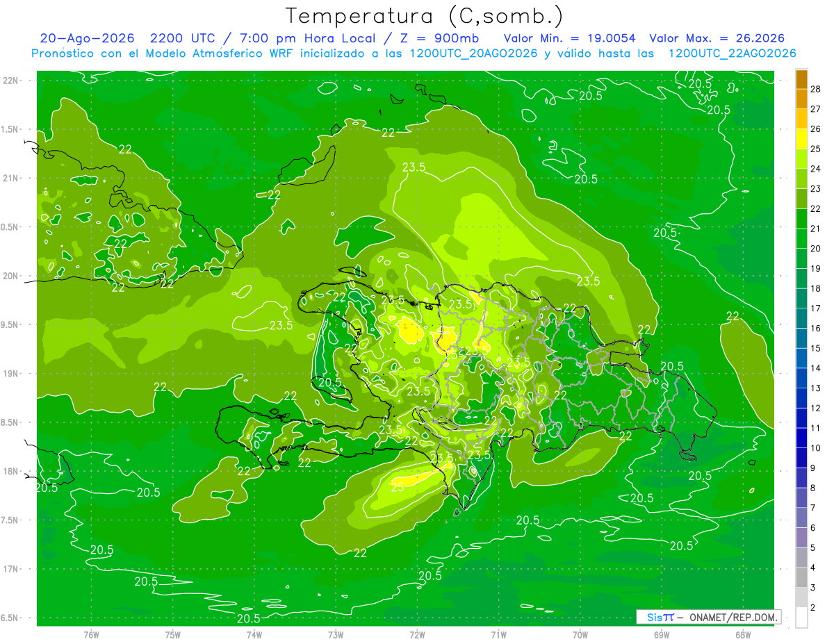Click the "7.5N" latitude axis label
834x644 pixels.
pos(10,521)
